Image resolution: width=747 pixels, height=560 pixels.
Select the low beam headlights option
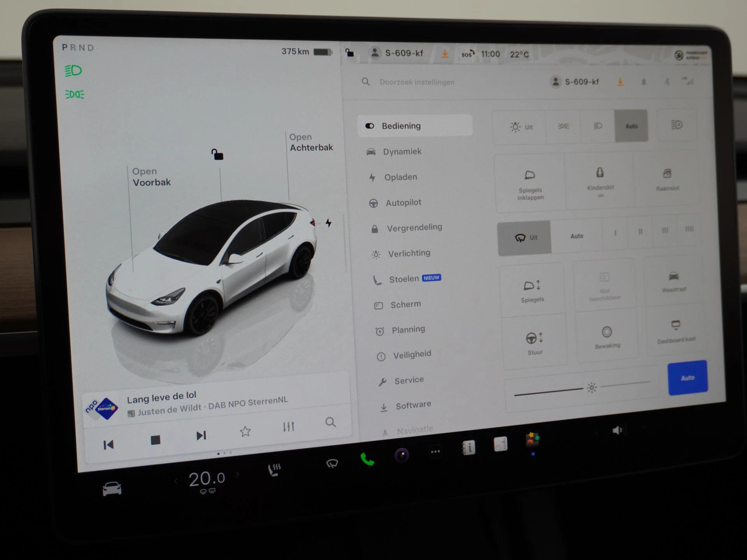598,126
